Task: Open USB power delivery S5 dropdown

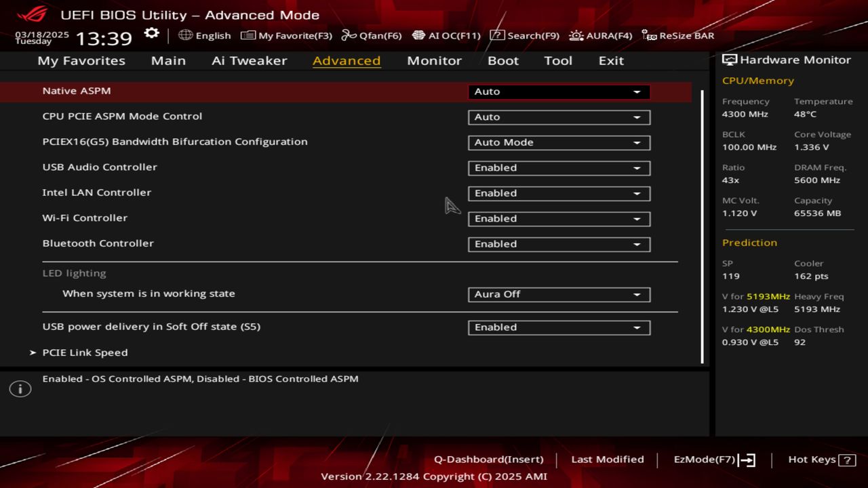Action: [559, 327]
